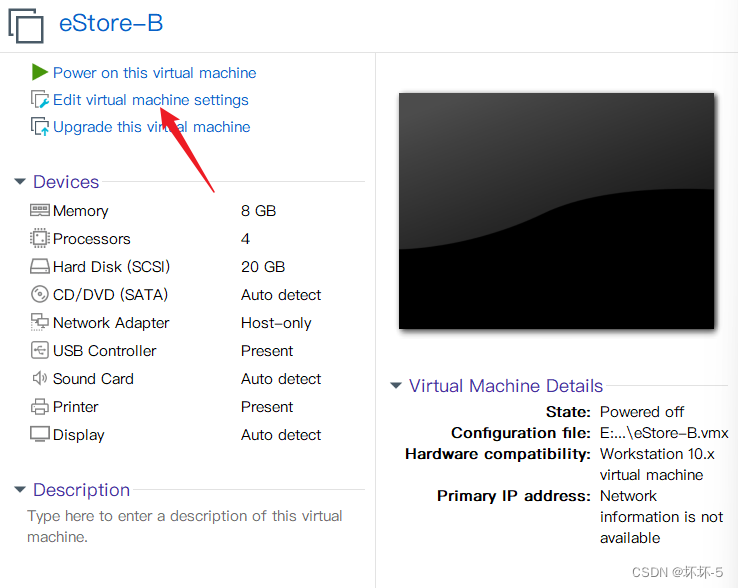Click the 20 GB hard disk value
738x588 pixels.
point(263,267)
